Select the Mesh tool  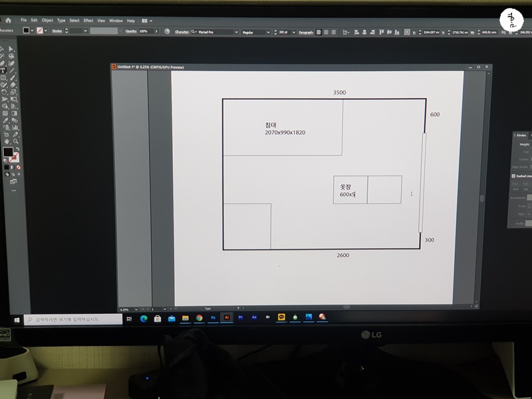[5, 113]
